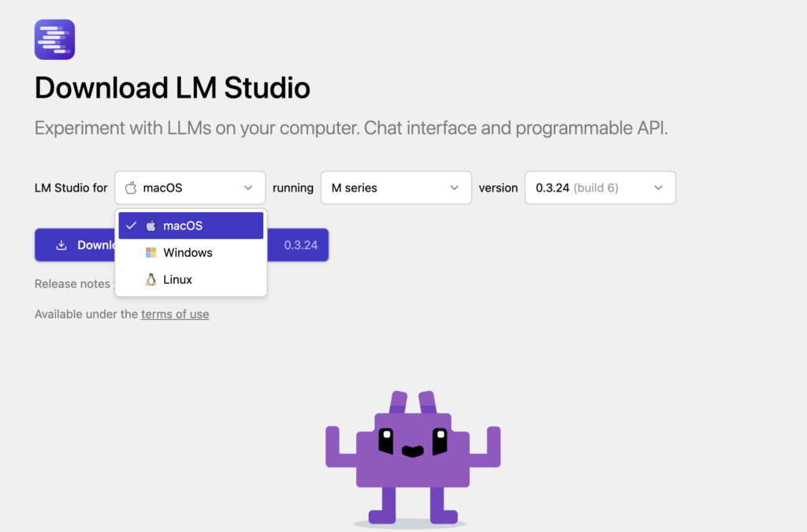Open the M series architecture dropdown

point(396,188)
